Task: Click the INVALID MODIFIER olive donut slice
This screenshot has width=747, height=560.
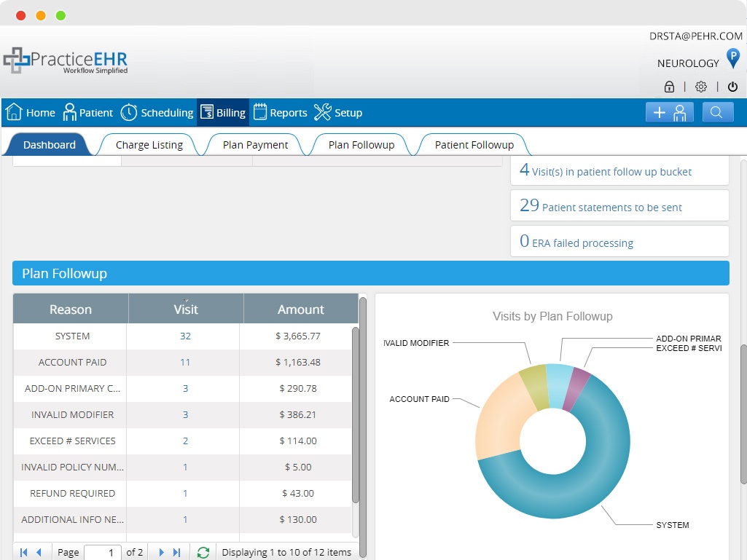Action: 536,387
